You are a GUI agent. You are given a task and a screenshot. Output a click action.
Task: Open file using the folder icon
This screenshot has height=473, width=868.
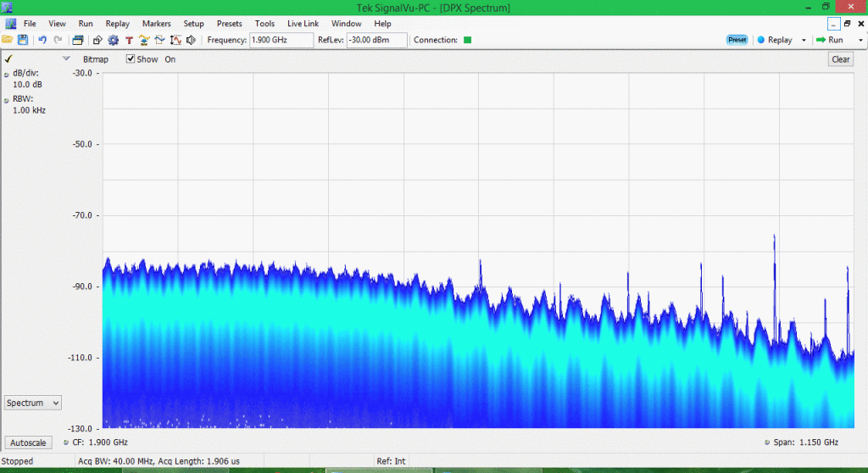[x=7, y=40]
